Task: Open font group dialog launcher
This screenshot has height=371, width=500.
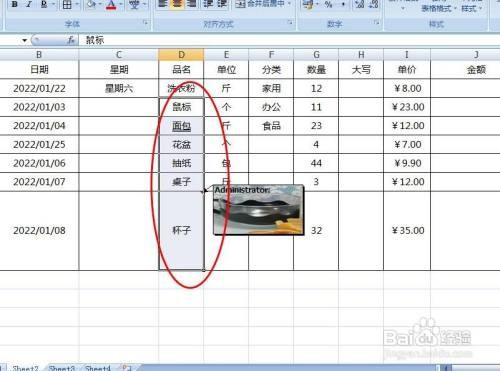Action: tap(145, 23)
